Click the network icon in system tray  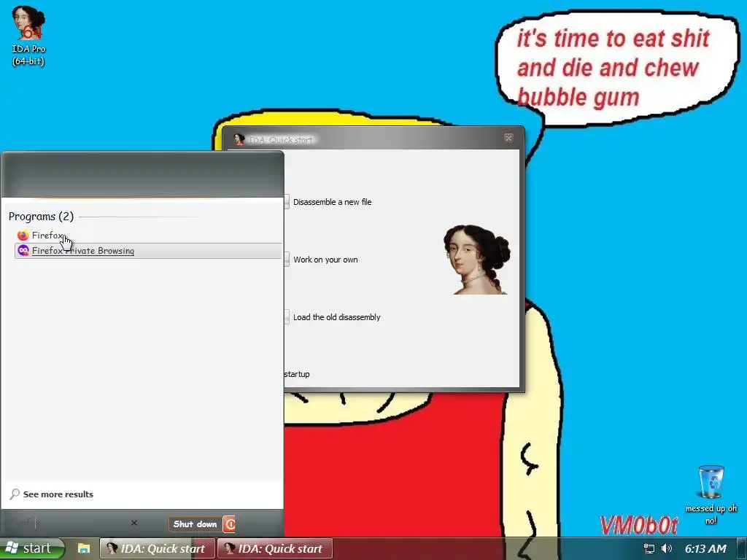click(649, 548)
